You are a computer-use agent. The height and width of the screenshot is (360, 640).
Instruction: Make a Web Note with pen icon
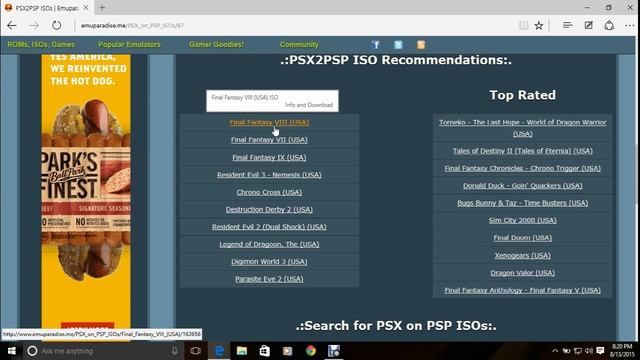coord(588,25)
